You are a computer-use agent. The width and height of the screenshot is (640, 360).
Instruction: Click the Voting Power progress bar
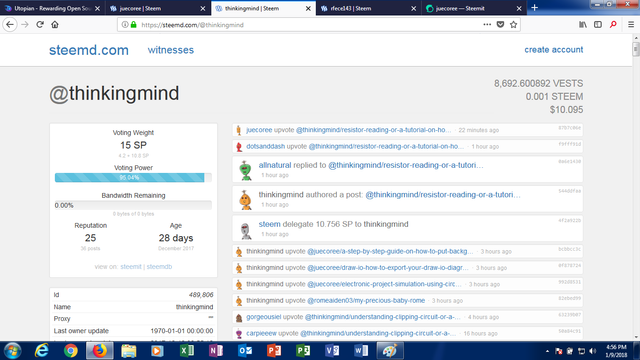point(133,178)
